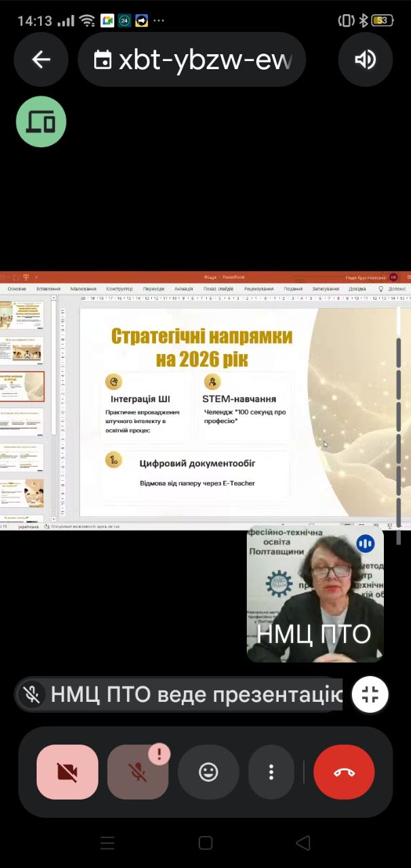Tap the back arrow button
Screen dimensions: 411x868
pos(41,60)
